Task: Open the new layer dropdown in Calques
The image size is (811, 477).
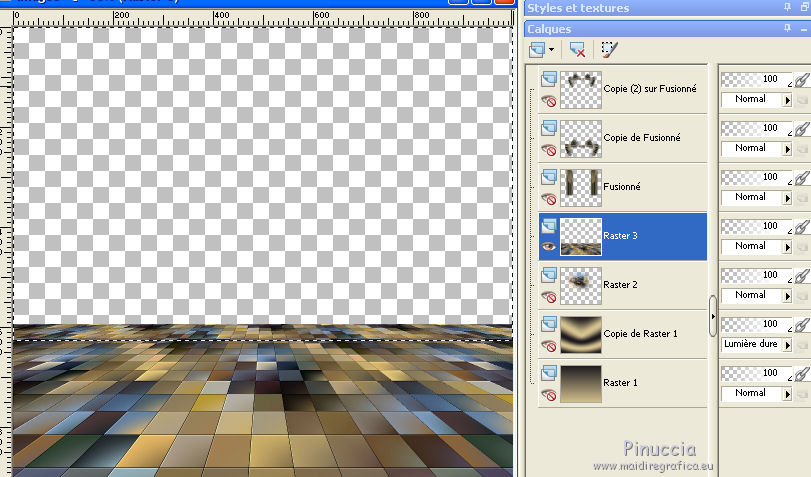Action: tap(551, 50)
